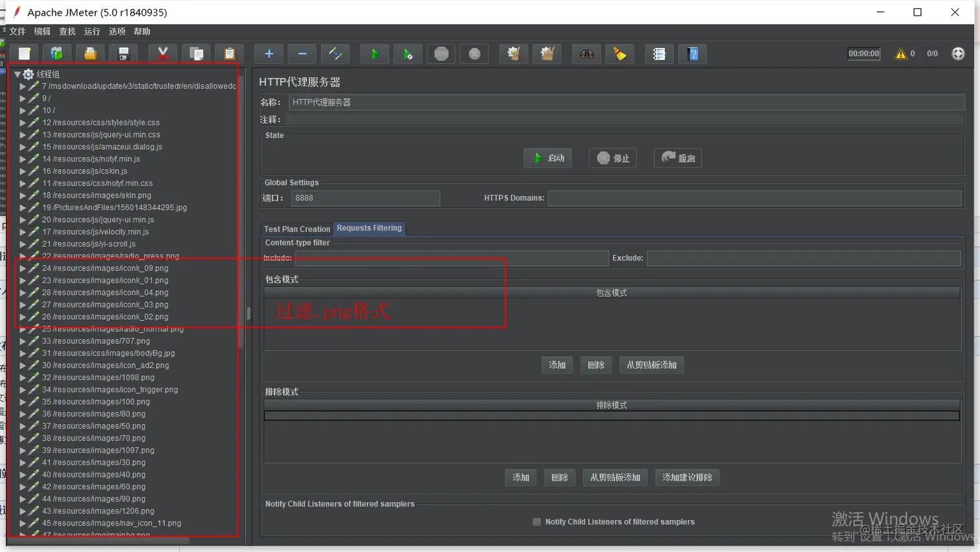The width and height of the screenshot is (980, 552).
Task: Click the Copy icon in toolbar
Action: [196, 54]
